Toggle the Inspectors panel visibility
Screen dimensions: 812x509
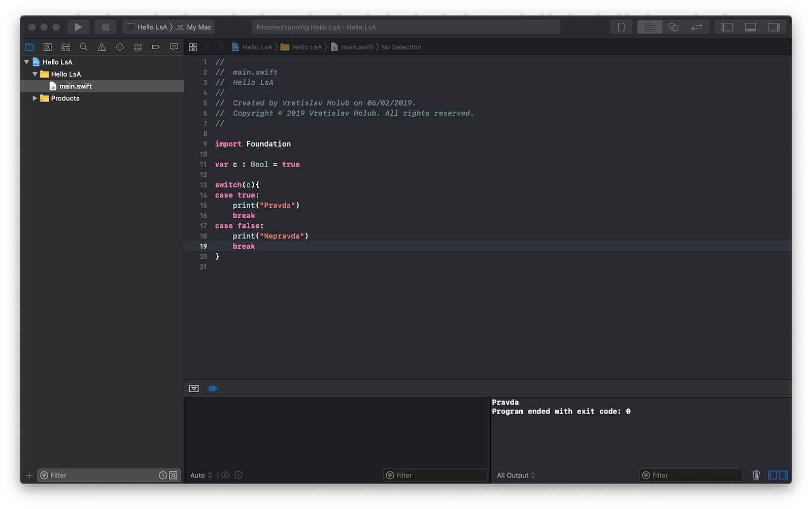pyautogui.click(x=773, y=27)
